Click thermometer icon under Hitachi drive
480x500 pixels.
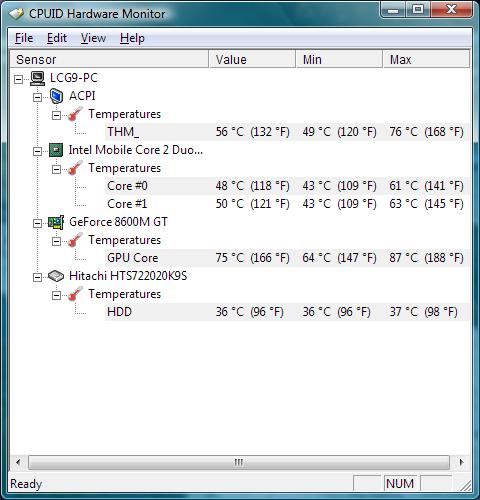pyautogui.click(x=75, y=294)
